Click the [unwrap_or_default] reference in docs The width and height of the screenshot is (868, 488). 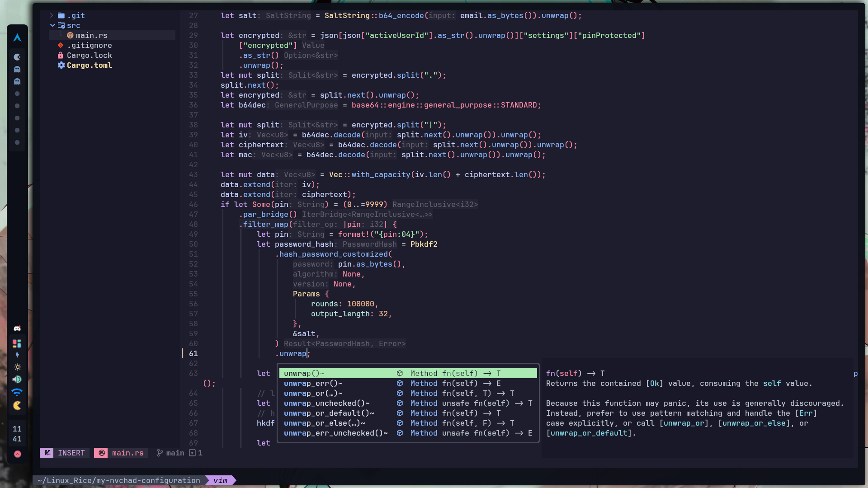tap(589, 433)
